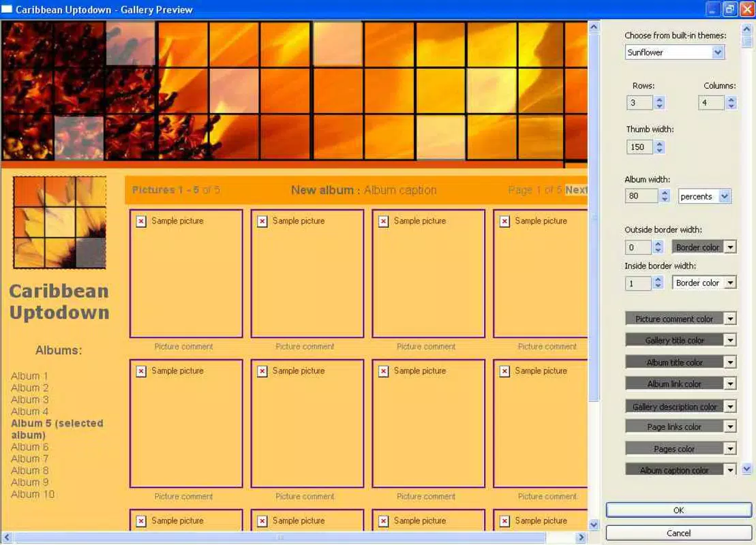Open the Album 1 link
Screen dimensions: 756x545
[29, 376]
